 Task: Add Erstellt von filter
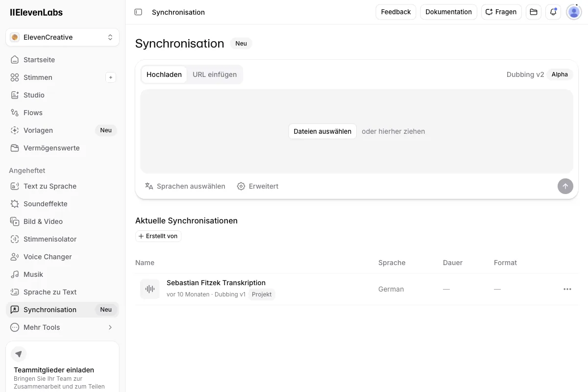(158, 236)
